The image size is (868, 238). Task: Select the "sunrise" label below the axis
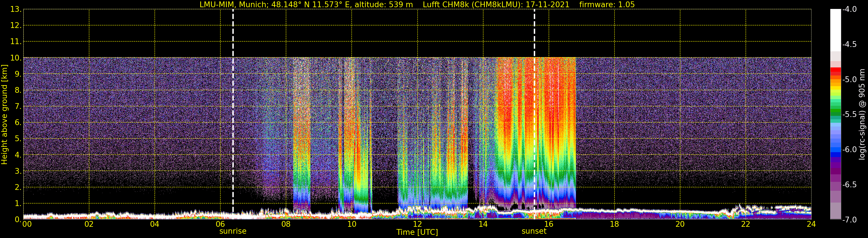coord(233,231)
